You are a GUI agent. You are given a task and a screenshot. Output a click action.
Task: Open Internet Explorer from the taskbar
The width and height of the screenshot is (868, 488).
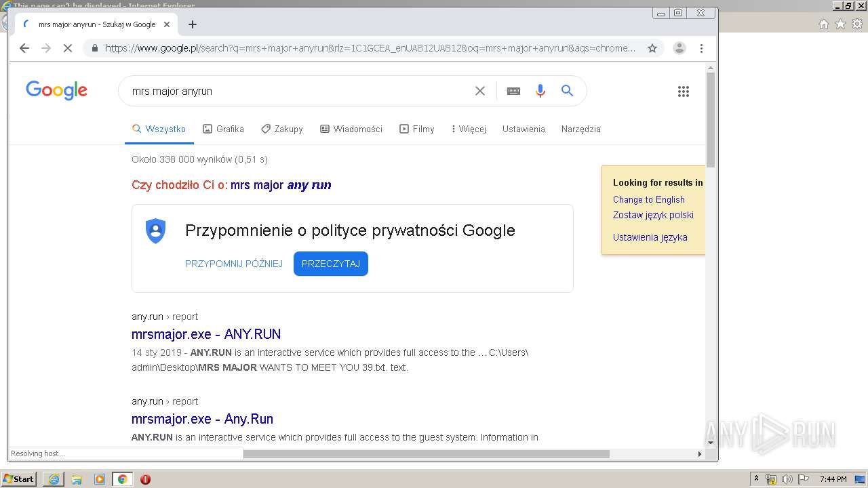click(54, 479)
